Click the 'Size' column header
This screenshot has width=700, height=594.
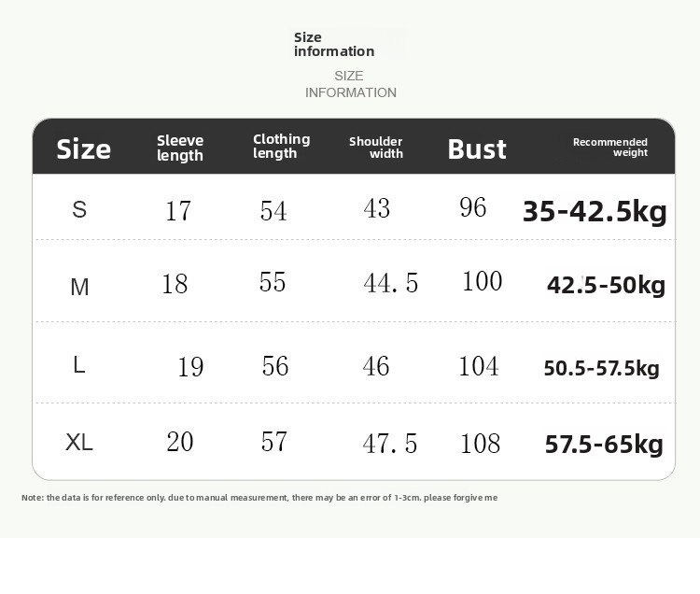83,149
